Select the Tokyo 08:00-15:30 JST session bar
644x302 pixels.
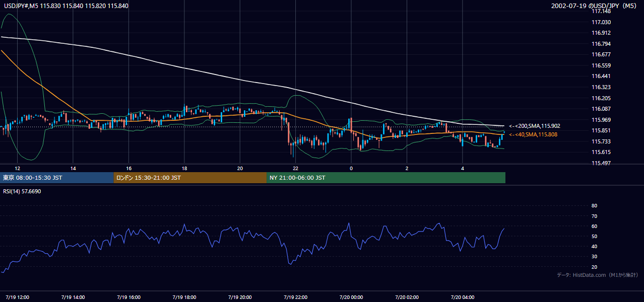(x=57, y=178)
